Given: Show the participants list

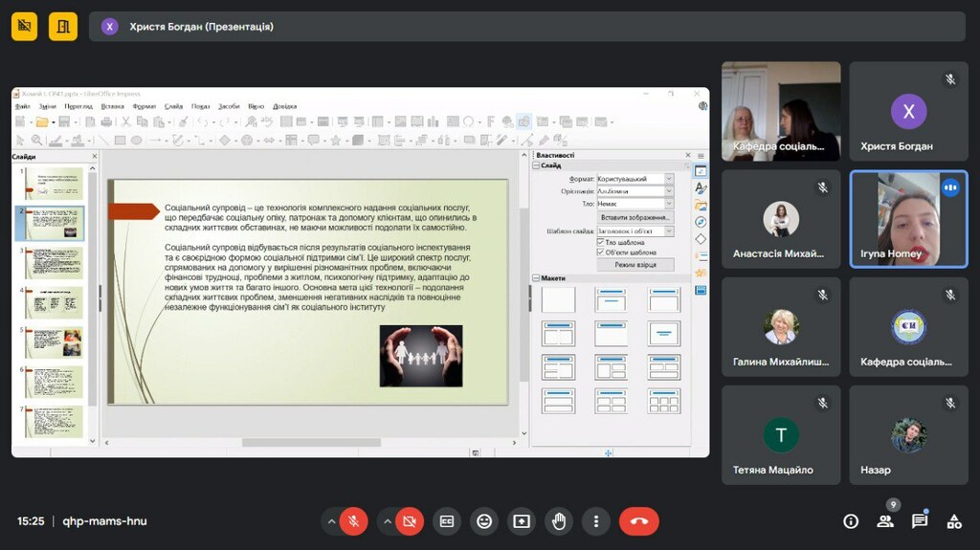Looking at the screenshot, I should point(885,521).
